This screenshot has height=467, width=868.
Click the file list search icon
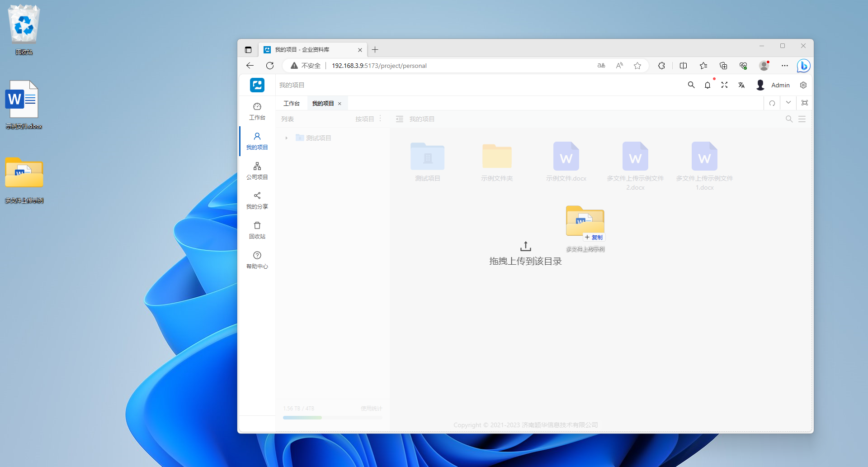[789, 119]
